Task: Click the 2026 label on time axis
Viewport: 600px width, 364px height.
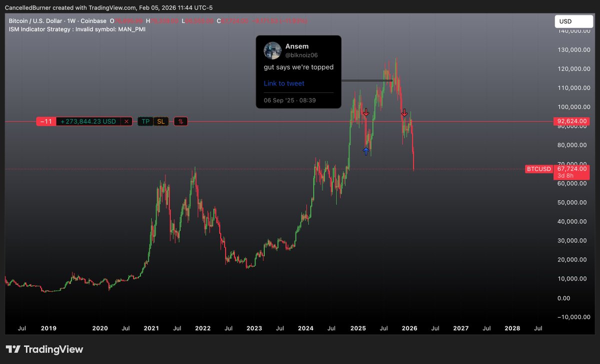Action: click(x=409, y=329)
